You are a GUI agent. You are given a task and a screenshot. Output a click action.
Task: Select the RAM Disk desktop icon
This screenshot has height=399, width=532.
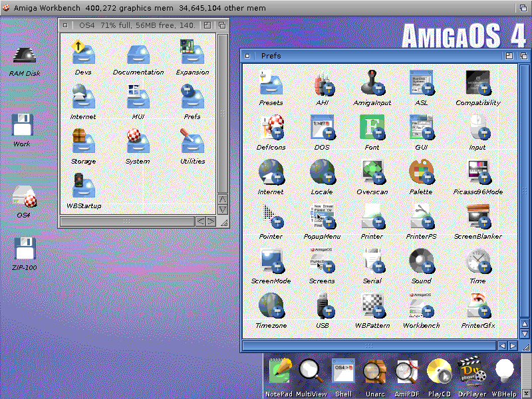click(25, 55)
